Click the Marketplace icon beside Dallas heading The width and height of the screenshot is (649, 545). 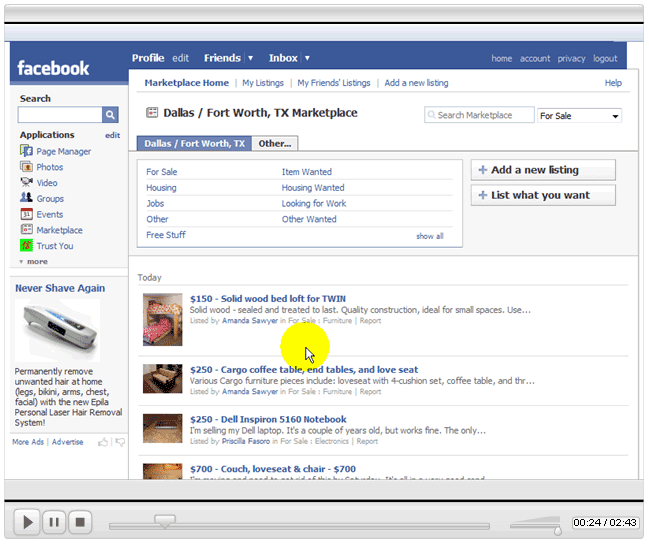[152, 113]
